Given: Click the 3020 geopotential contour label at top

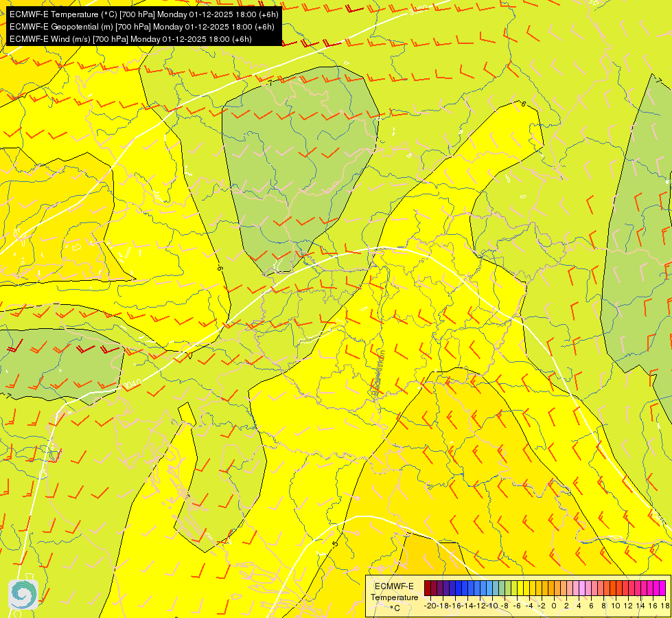Looking at the screenshot, I should point(418,10).
